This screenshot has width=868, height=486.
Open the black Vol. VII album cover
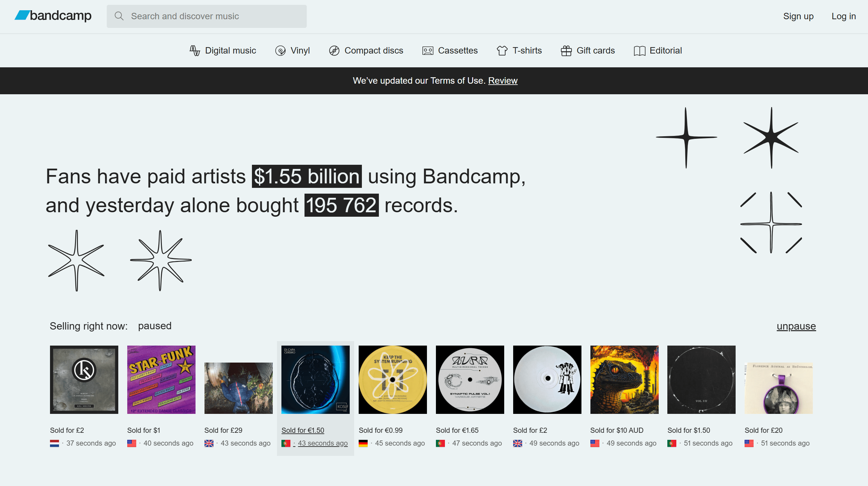click(701, 380)
